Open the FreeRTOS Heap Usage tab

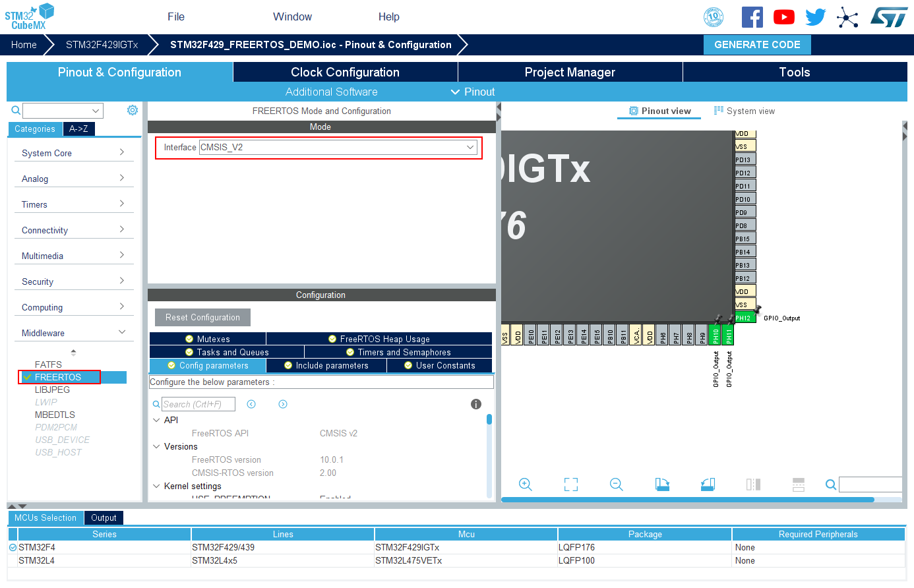point(379,339)
